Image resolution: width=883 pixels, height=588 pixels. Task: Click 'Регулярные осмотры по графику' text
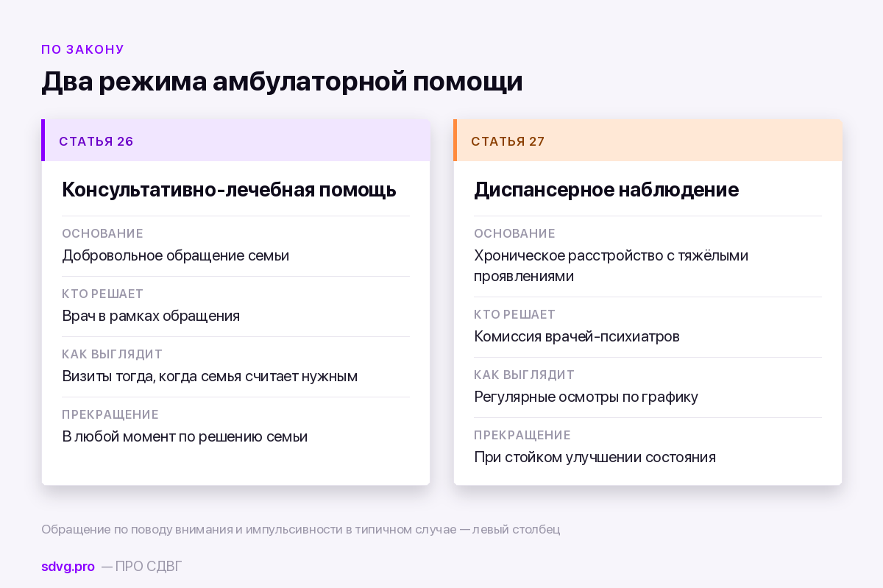(x=586, y=397)
